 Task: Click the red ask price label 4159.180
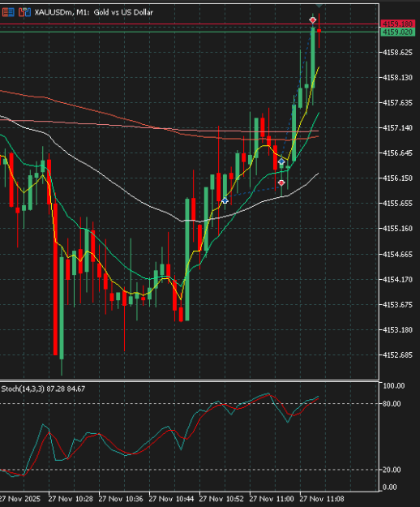coord(398,24)
